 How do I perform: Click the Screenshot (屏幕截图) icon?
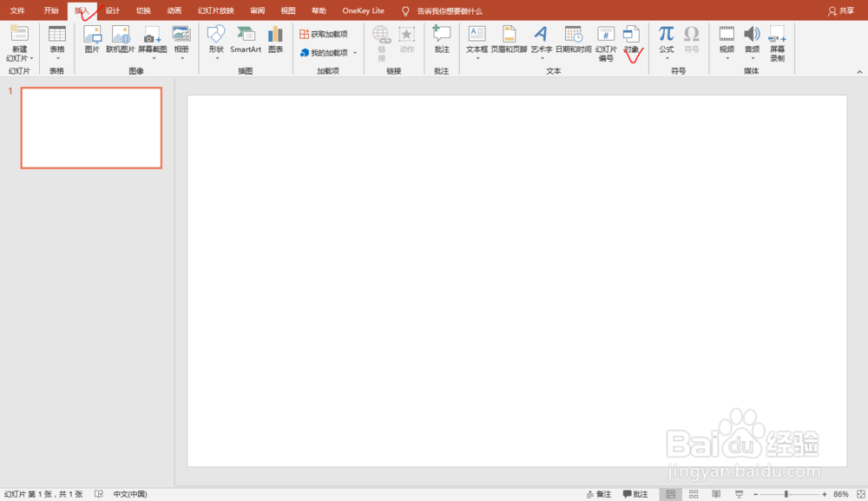(152, 43)
